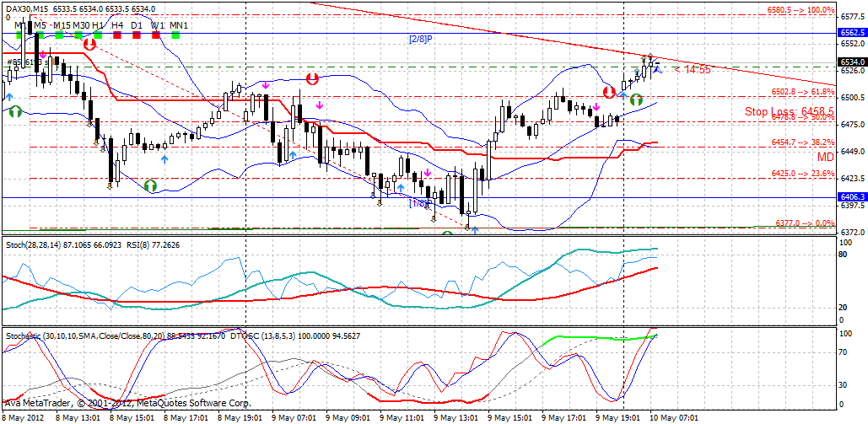Click the DAX30,M15 chart title text

tap(27, 9)
